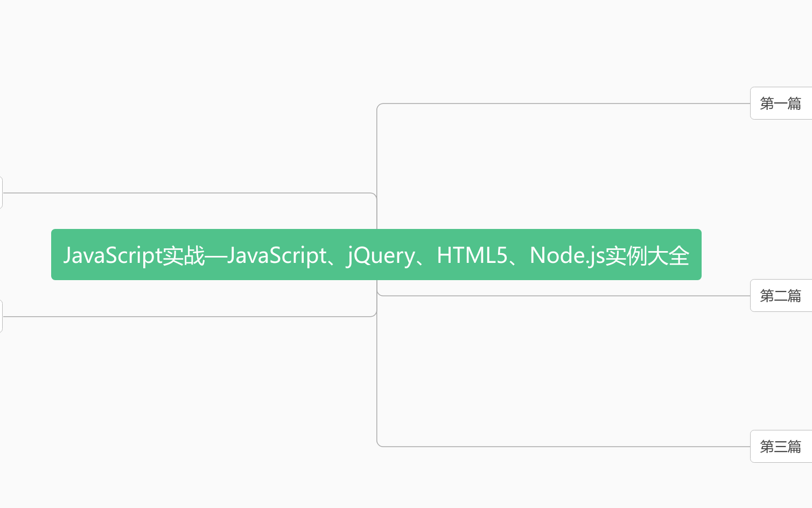The image size is (812, 508).
Task: Select the central topic JavaScript实战 node
Action: pos(376,255)
